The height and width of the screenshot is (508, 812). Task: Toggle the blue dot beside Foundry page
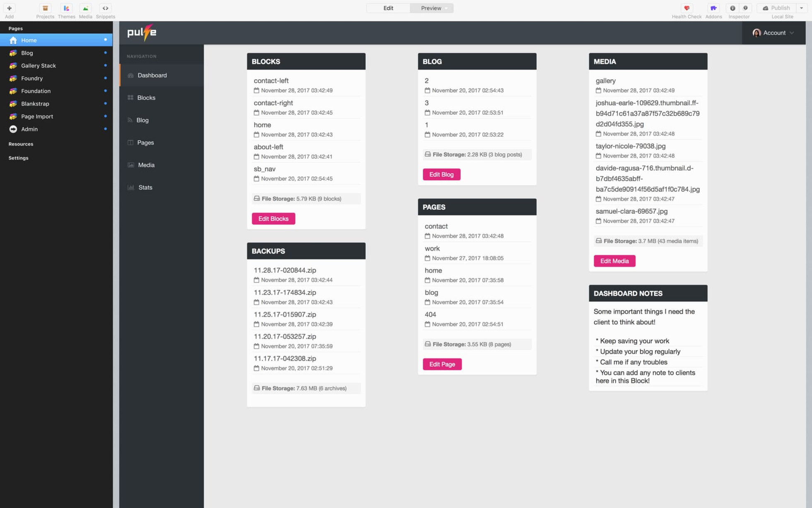click(105, 78)
